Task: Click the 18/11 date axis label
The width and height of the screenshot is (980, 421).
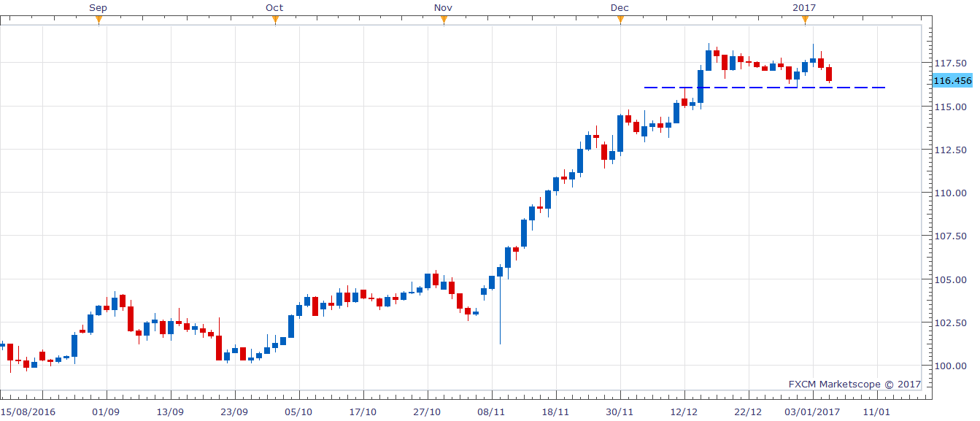Action: pos(556,412)
